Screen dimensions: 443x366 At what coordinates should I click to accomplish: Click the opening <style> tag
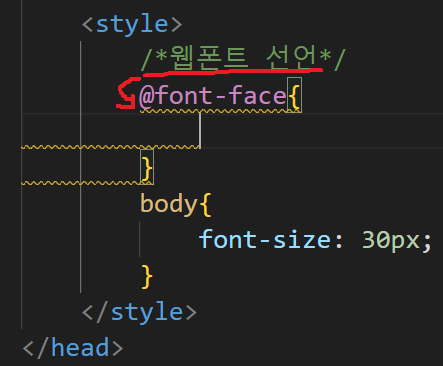[132, 25]
